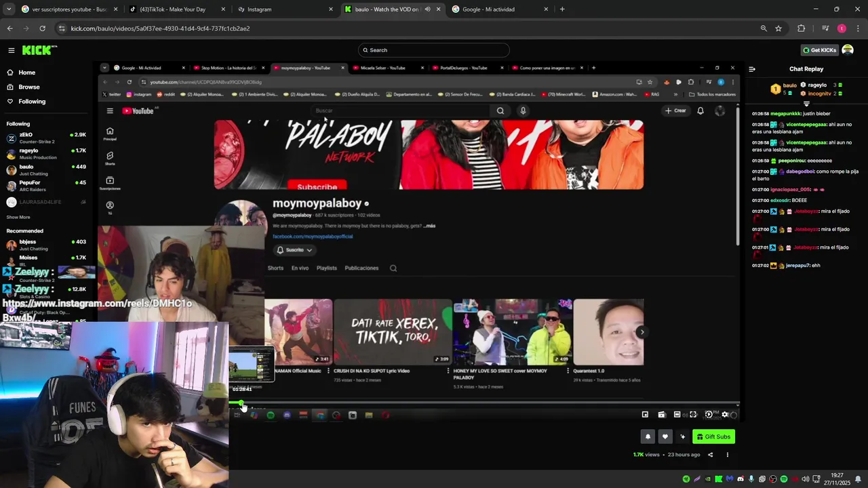Open the pink Chrome profile avatar
868x488 pixels.
tap(842, 28)
